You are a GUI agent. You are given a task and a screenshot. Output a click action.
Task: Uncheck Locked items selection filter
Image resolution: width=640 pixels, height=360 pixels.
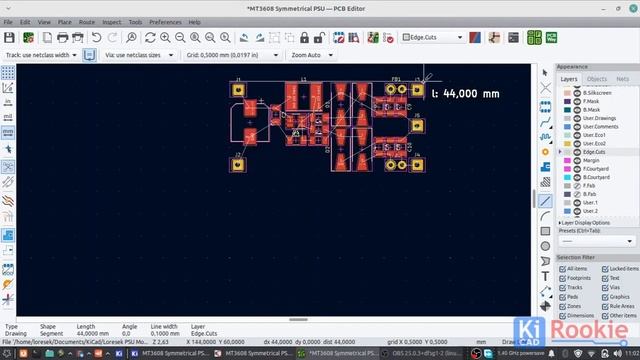point(605,269)
